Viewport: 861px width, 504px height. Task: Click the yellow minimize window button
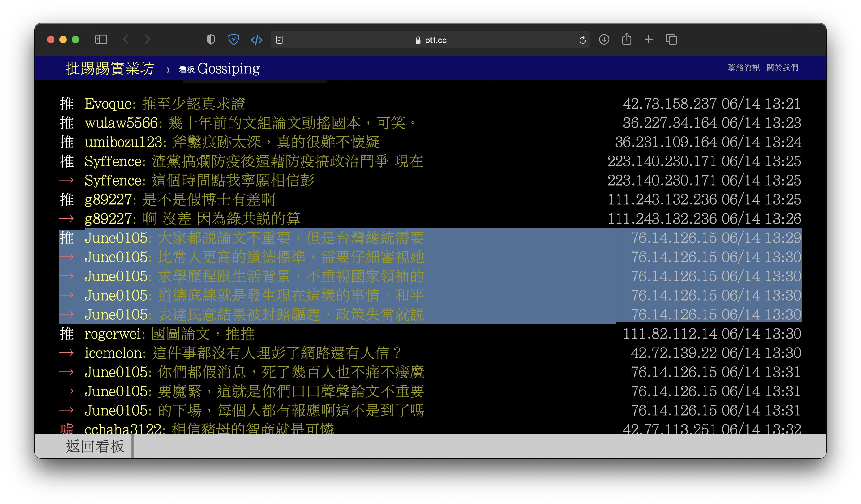pos(63,40)
